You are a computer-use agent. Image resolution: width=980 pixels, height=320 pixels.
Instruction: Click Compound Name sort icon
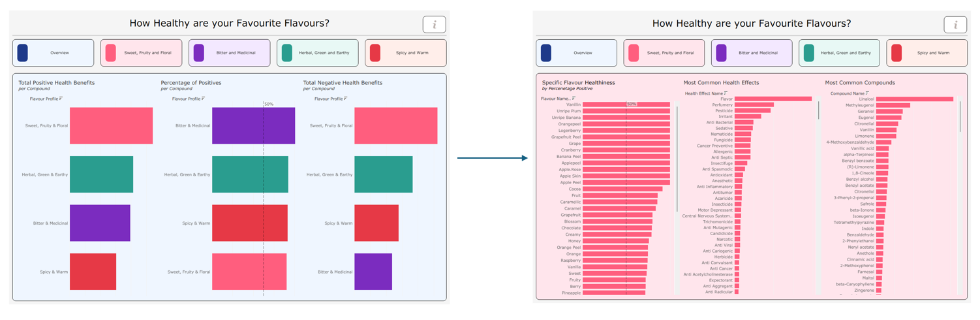[868, 93]
